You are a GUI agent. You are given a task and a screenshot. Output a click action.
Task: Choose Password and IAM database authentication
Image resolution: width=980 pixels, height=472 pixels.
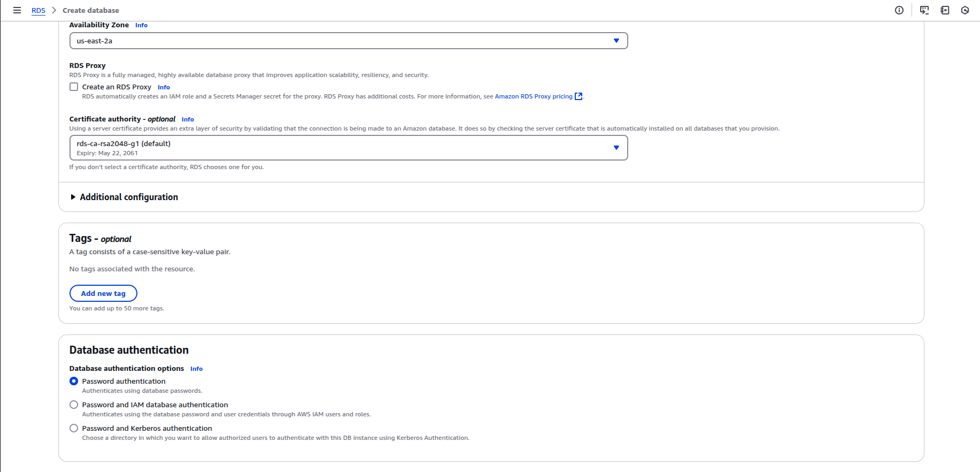pyautogui.click(x=74, y=405)
